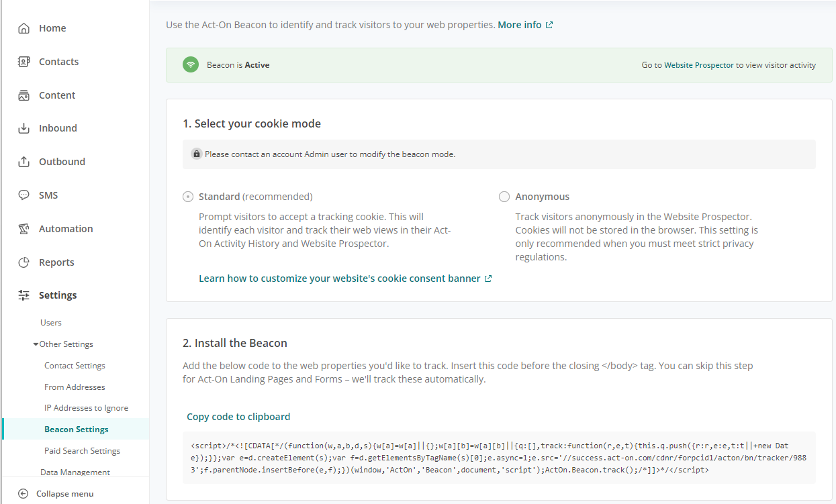Click external-link icon next to More info

(x=549, y=25)
